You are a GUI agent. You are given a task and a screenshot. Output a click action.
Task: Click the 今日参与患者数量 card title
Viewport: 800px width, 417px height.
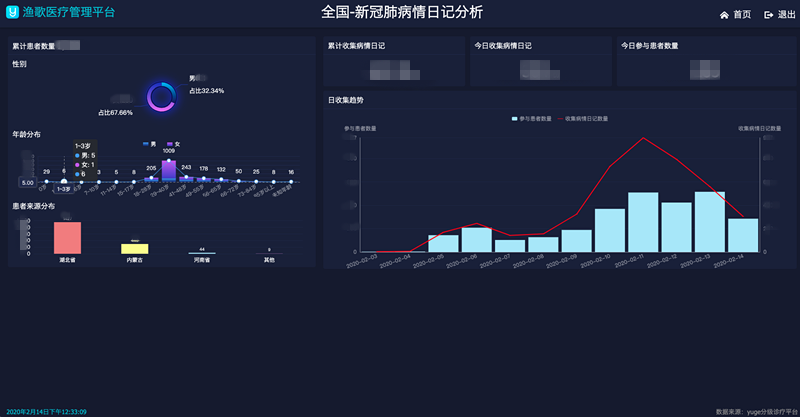point(649,46)
